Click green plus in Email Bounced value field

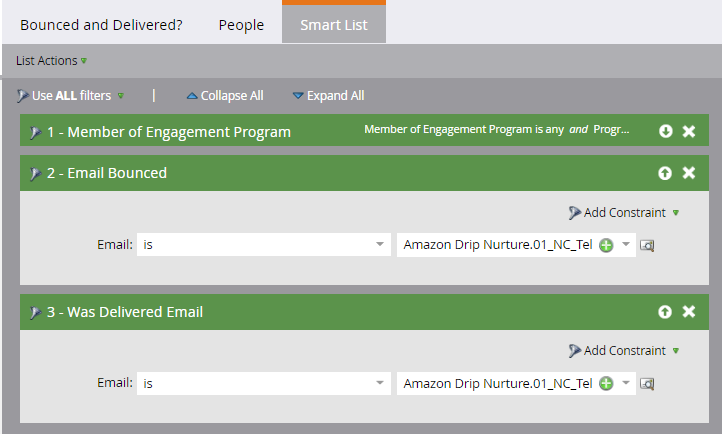coord(605,245)
